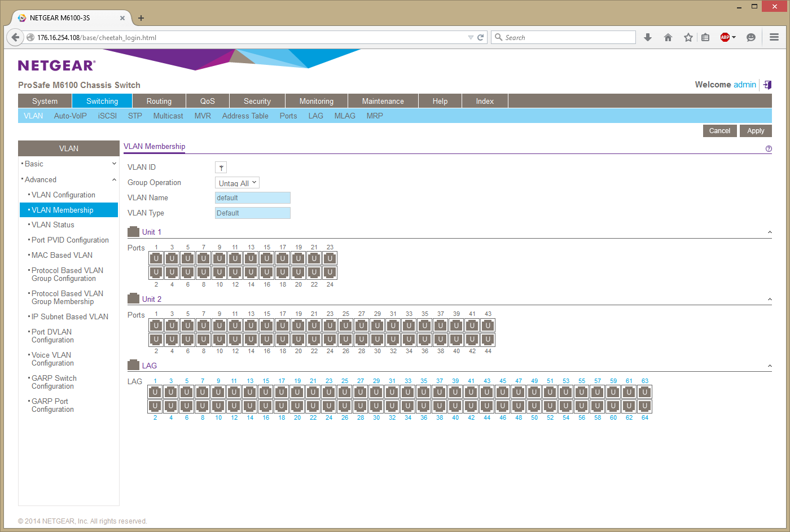Image resolution: width=790 pixels, height=532 pixels.
Task: Click the browser address bar URL
Action: pyautogui.click(x=96, y=38)
